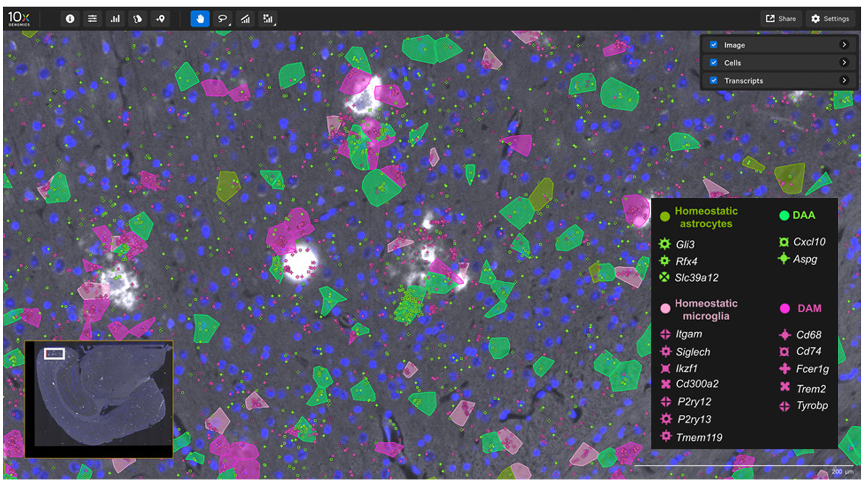Open the dataset info panel
The image size is (868, 485).
[70, 18]
